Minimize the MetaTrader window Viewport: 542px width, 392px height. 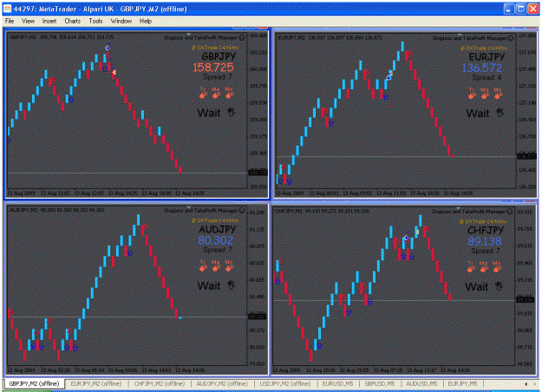[508, 9]
